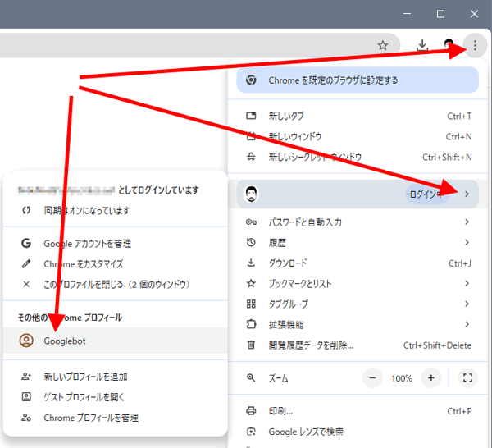The image size is (492, 448).
Task: Click the Chrome logo in default-browser banner
Action: pos(251,80)
